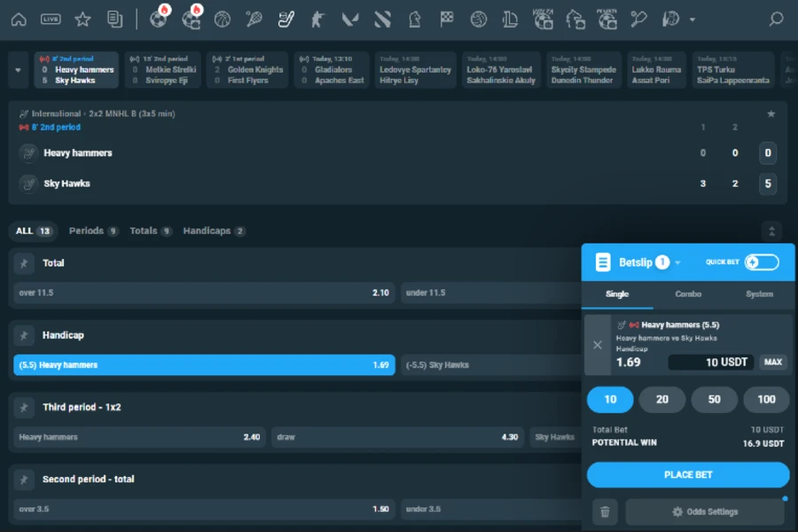This screenshot has height=532, width=798.
Task: Switch to the Combo tab
Action: coord(688,293)
